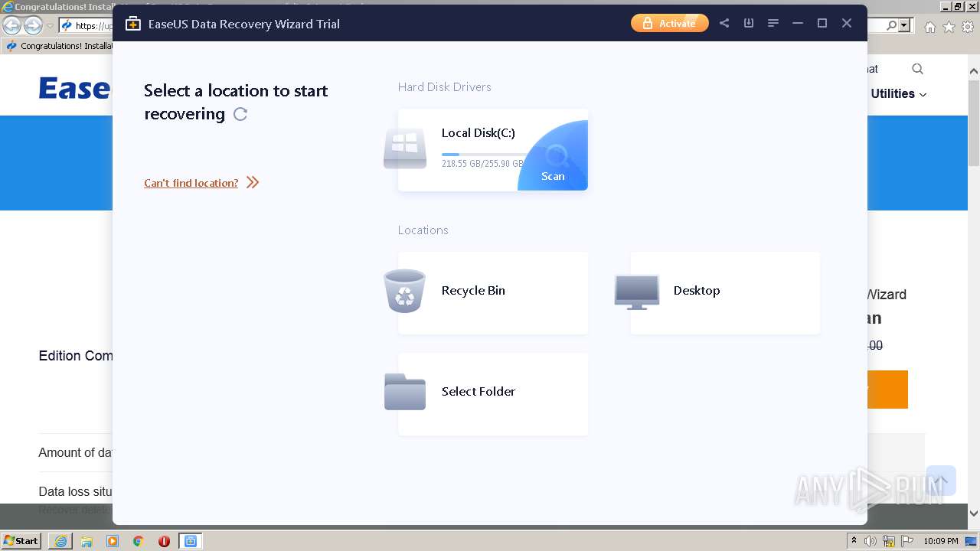Click the webpage back-to-top arrow button
The height and width of the screenshot is (551, 980).
[x=941, y=481]
